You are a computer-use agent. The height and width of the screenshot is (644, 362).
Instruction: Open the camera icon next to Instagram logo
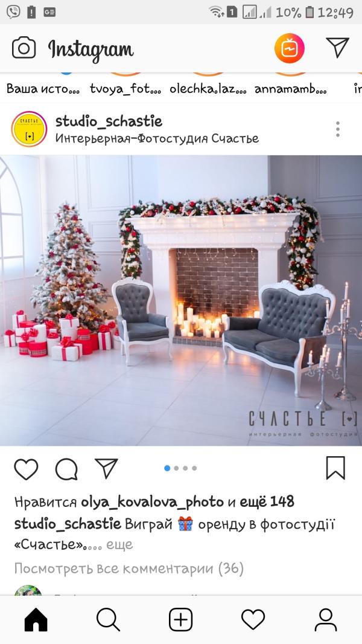pyautogui.click(x=24, y=48)
